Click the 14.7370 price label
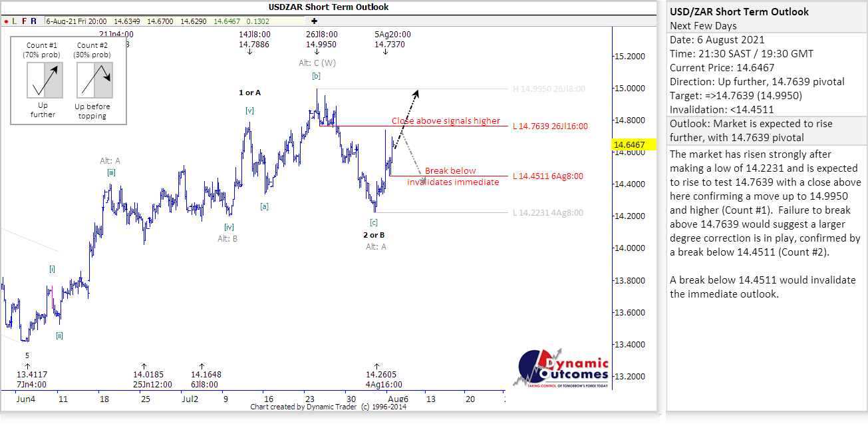The image size is (868, 424). (x=390, y=45)
